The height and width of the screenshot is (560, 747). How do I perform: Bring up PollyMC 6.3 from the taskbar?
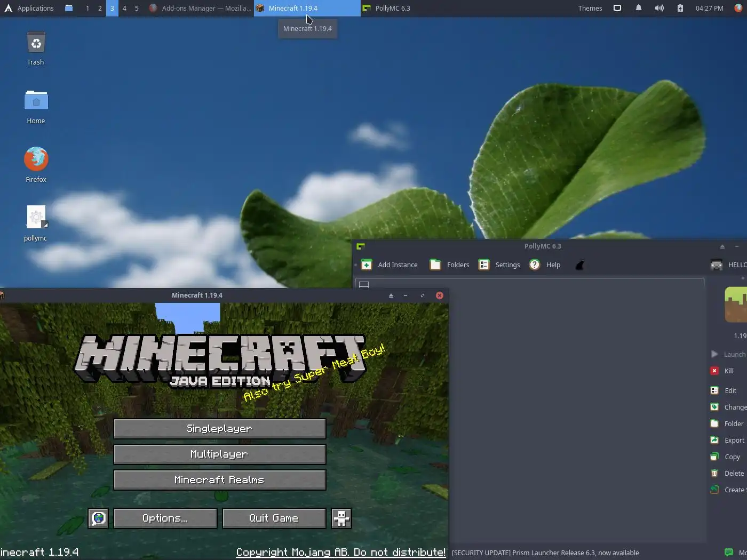[386, 8]
